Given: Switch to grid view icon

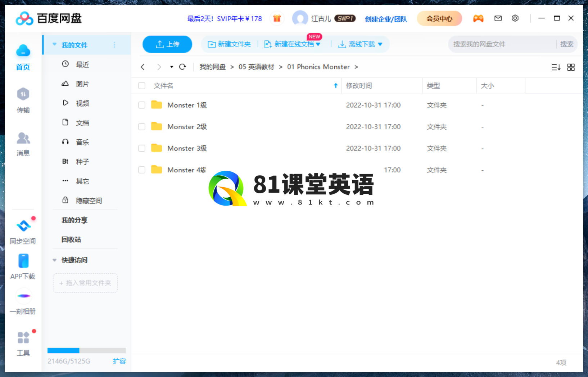Looking at the screenshot, I should pyautogui.click(x=571, y=67).
